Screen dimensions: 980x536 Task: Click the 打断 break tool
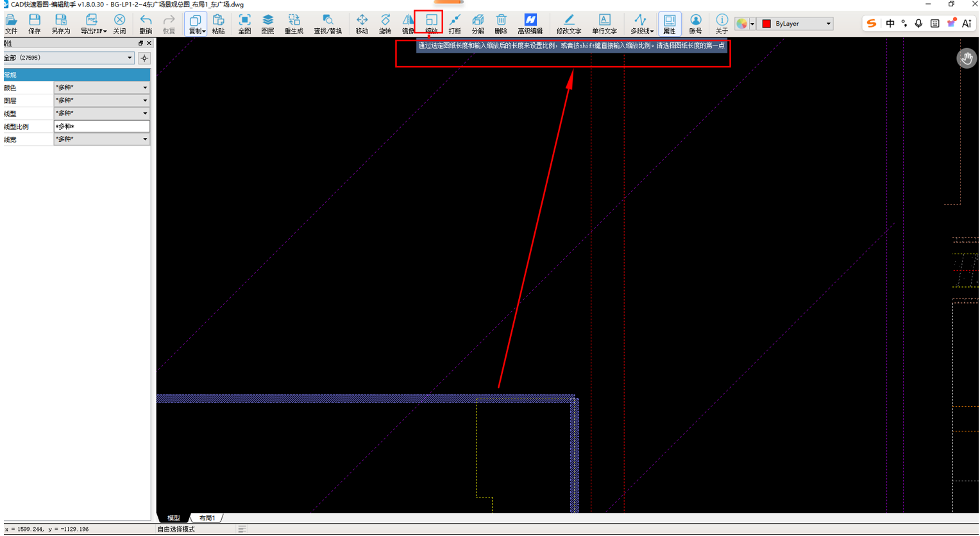tap(455, 24)
